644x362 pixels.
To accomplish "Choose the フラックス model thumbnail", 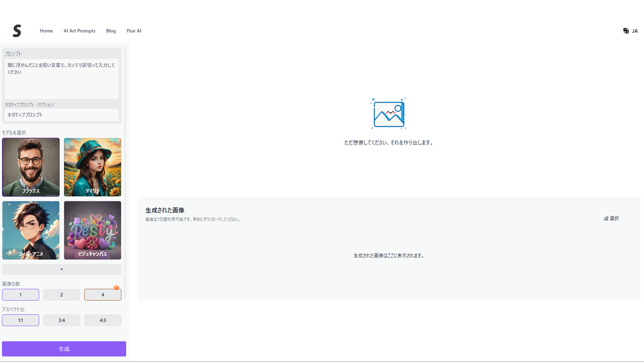I will pyautogui.click(x=31, y=167).
